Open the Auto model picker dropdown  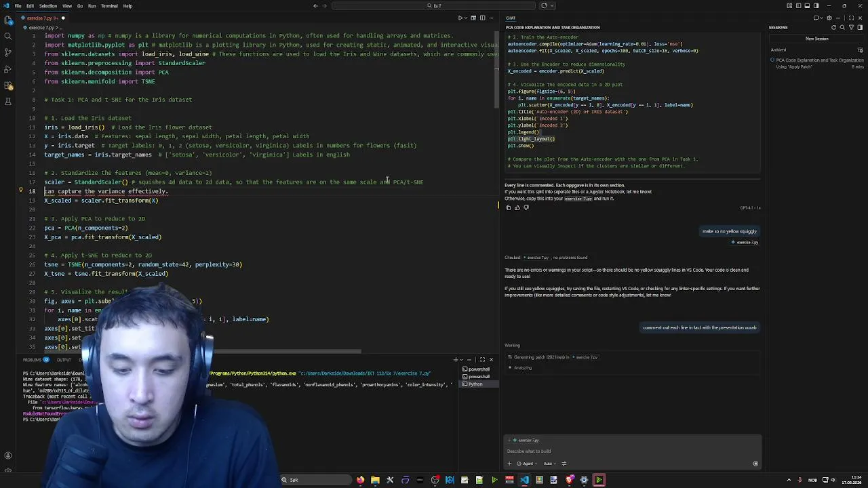(550, 464)
